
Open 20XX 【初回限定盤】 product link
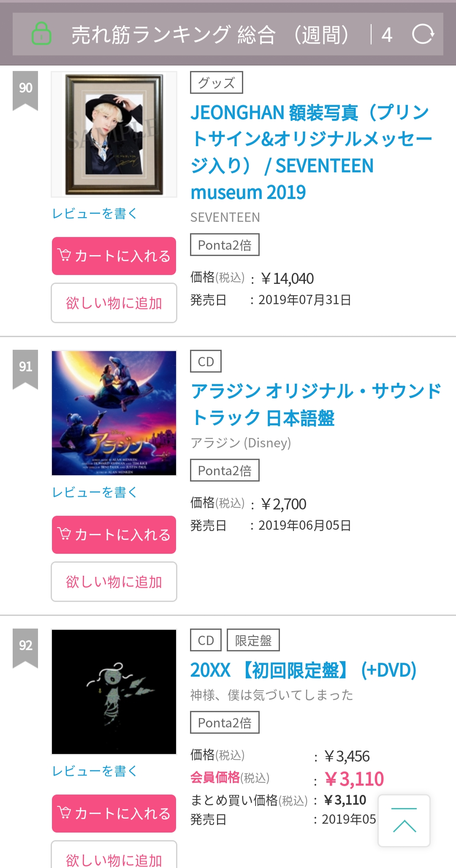click(303, 670)
